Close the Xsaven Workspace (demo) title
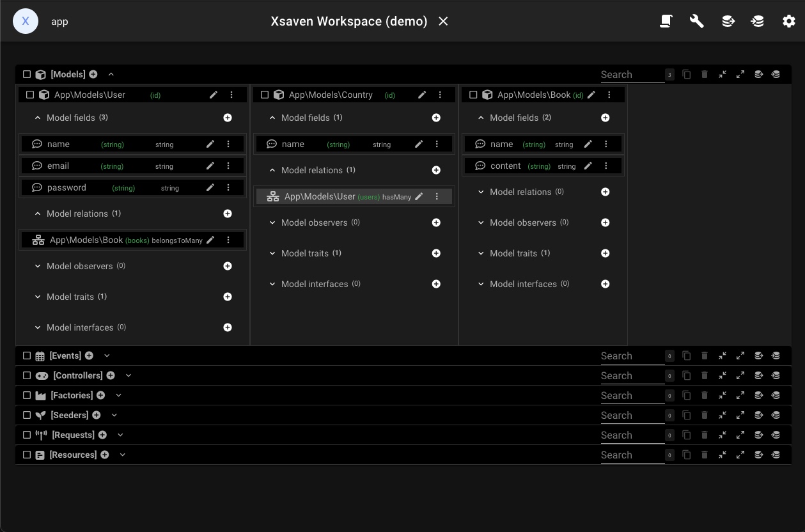The height and width of the screenshot is (532, 805). [x=443, y=21]
